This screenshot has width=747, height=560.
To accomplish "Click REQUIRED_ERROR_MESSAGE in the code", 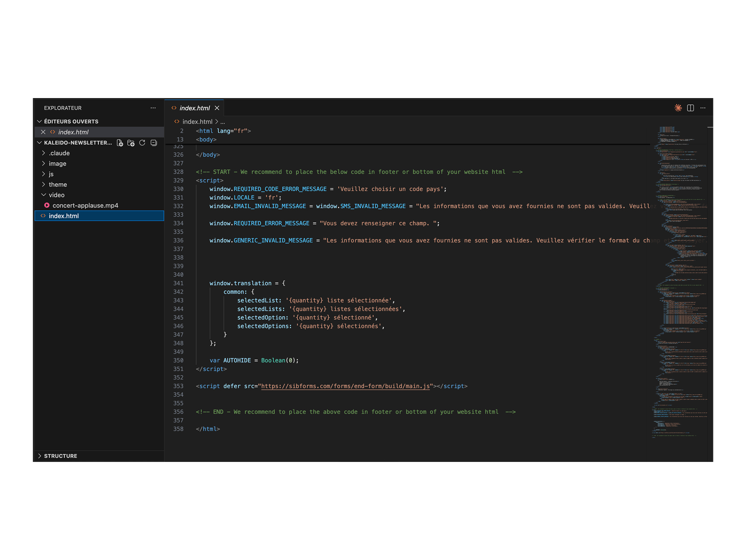I will pos(272,224).
